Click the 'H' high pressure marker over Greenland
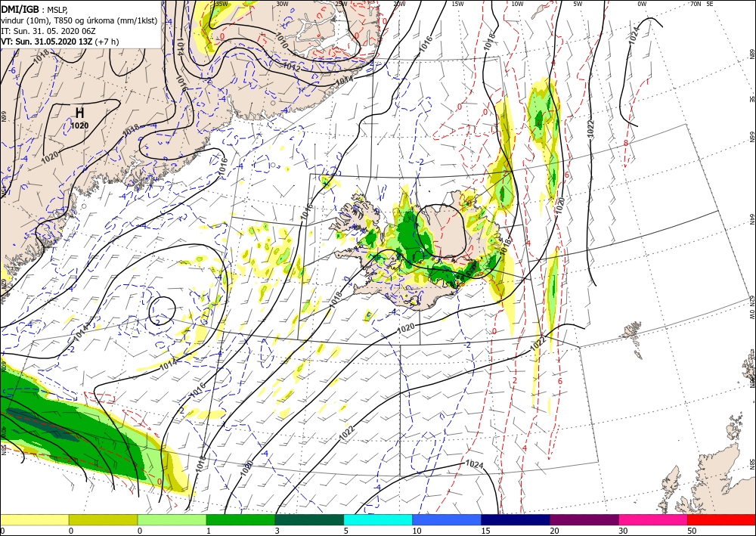Viewport: 756px width, 536px height. [79, 113]
